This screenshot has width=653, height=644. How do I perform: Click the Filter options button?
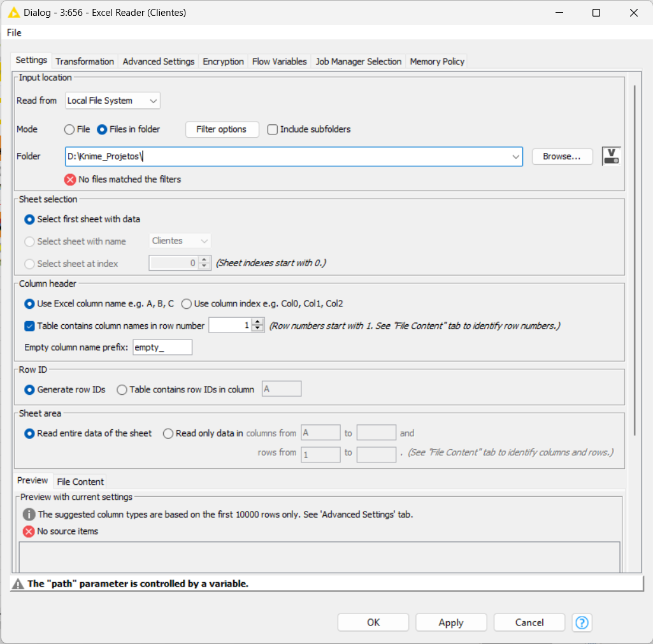click(x=222, y=129)
